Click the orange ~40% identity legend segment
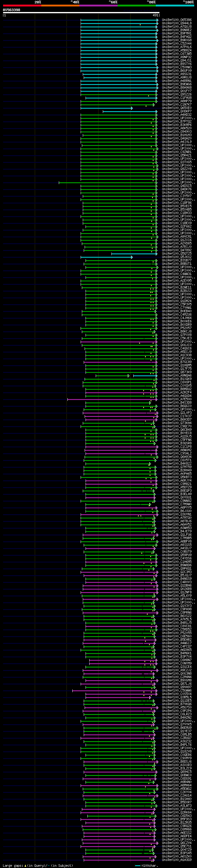 [x=60, y=6]
